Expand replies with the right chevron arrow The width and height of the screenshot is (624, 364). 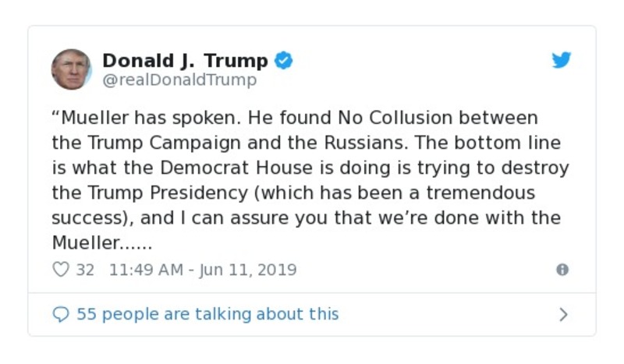(x=563, y=314)
